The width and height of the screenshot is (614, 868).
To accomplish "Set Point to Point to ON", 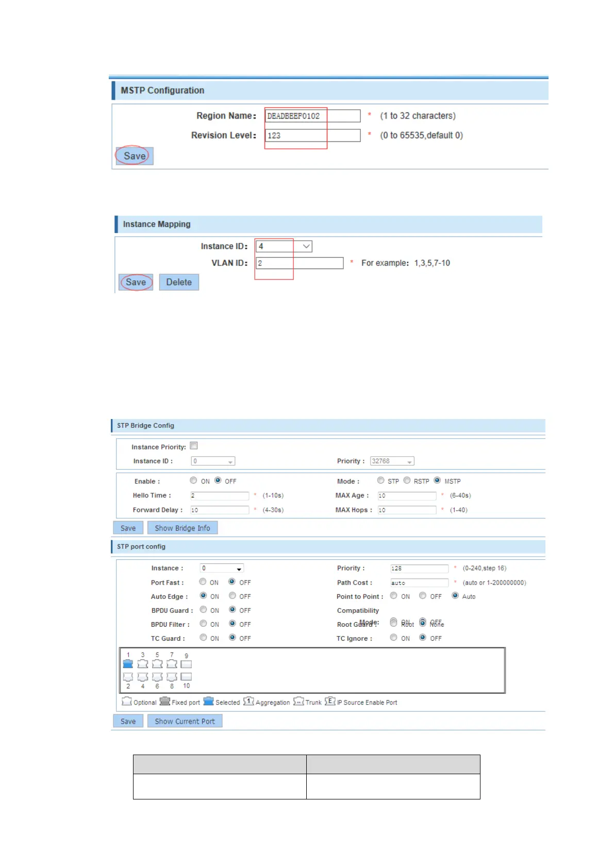I will tap(393, 596).
